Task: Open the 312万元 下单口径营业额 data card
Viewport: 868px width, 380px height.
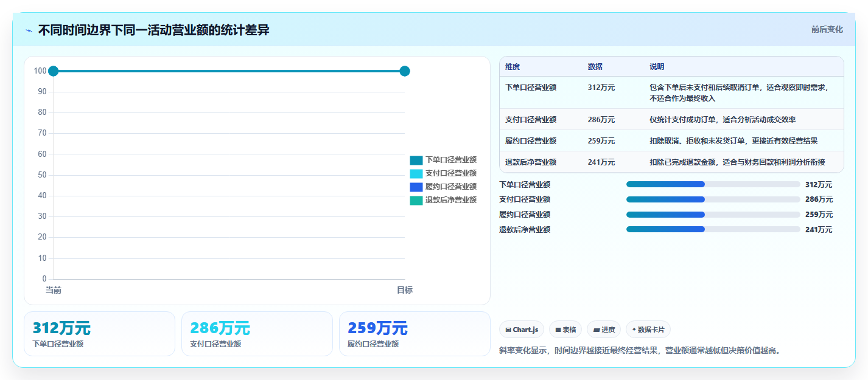Action: 99,334
